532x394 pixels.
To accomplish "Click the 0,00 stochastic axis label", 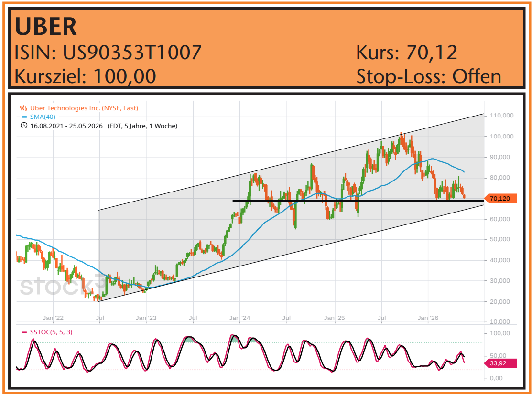I will coord(496,378).
